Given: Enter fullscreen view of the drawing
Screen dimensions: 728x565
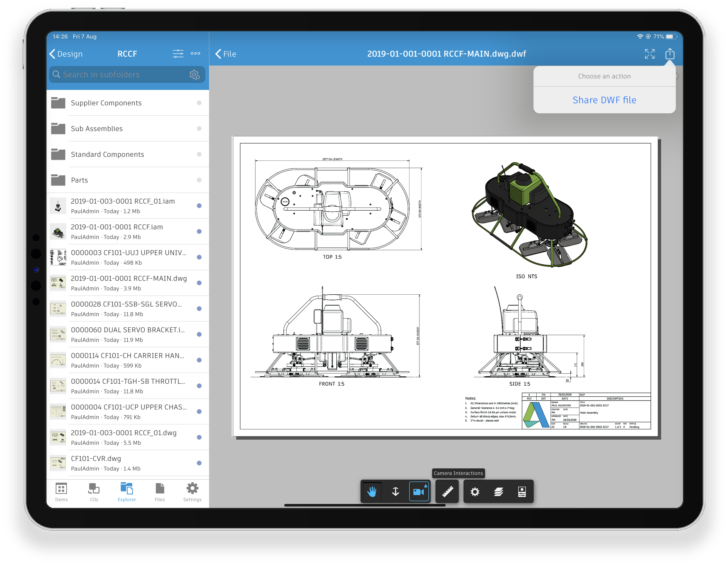Looking at the screenshot, I should (649, 54).
